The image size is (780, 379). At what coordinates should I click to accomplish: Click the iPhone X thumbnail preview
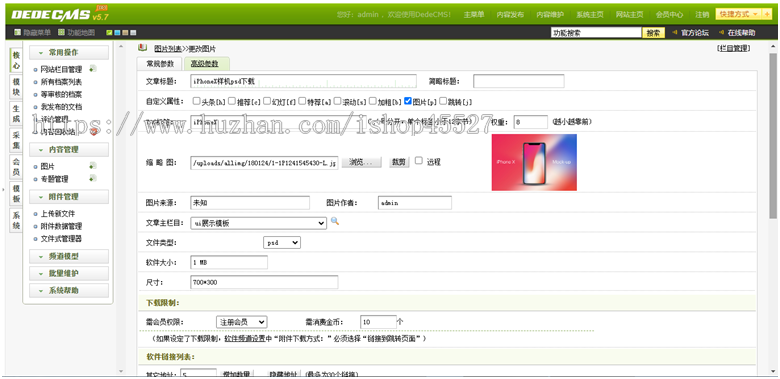pos(534,162)
